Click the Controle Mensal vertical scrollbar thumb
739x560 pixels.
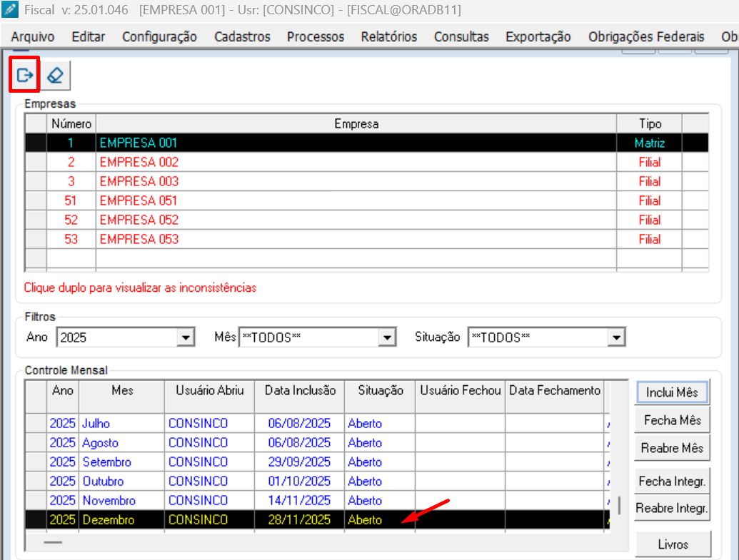tap(619, 505)
